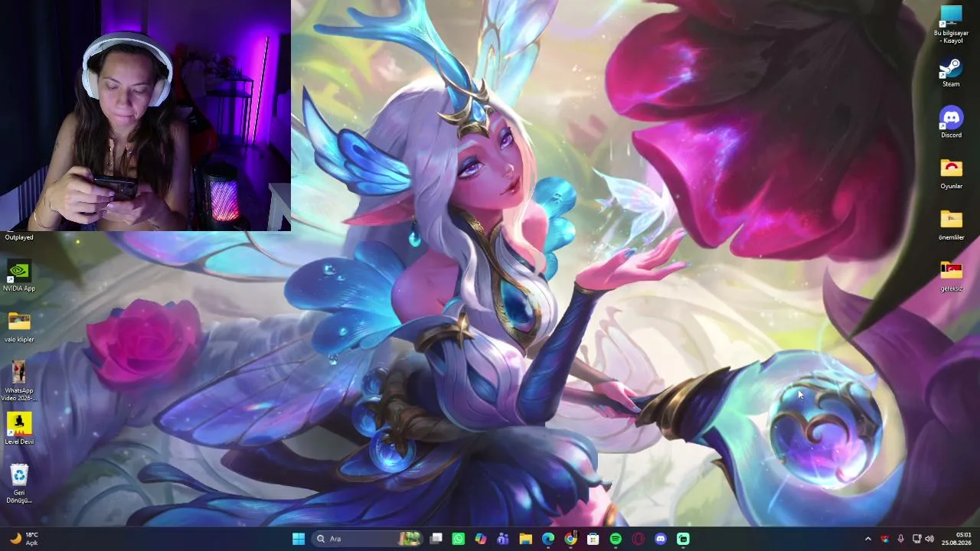Open the volume control in tray
Viewport: 980px width, 551px height.
tap(929, 539)
